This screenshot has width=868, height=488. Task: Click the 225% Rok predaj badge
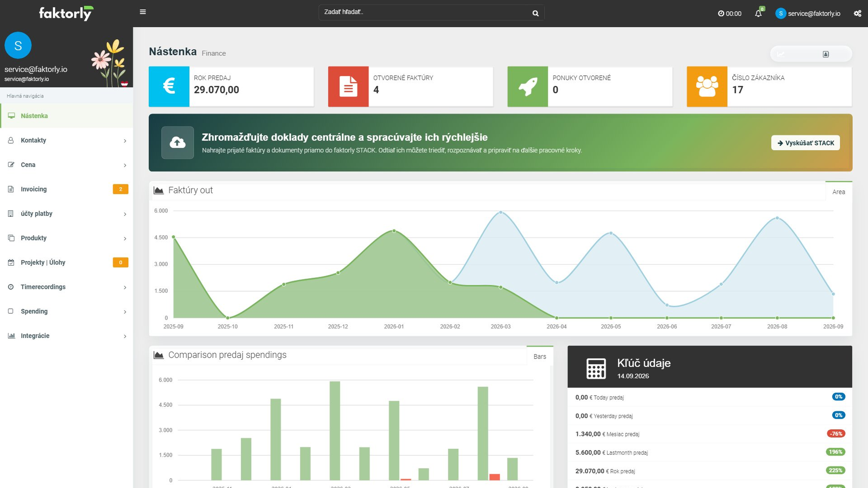(836, 470)
